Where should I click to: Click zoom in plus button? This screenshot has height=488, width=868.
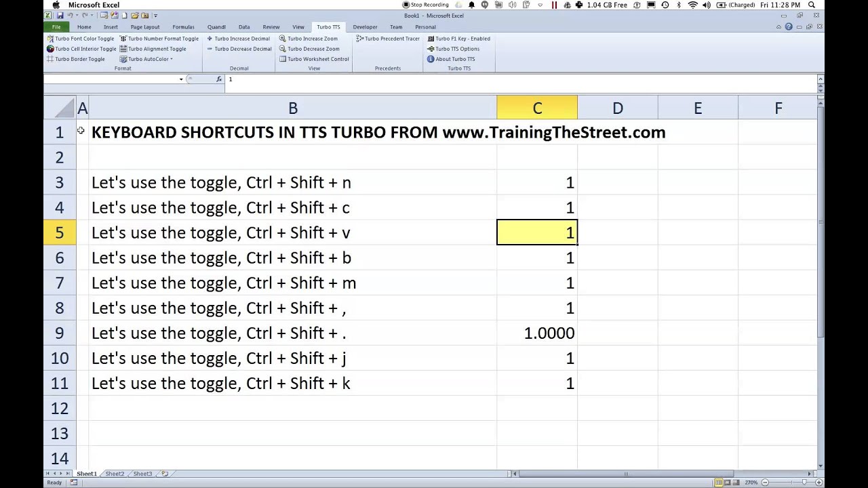(x=818, y=483)
